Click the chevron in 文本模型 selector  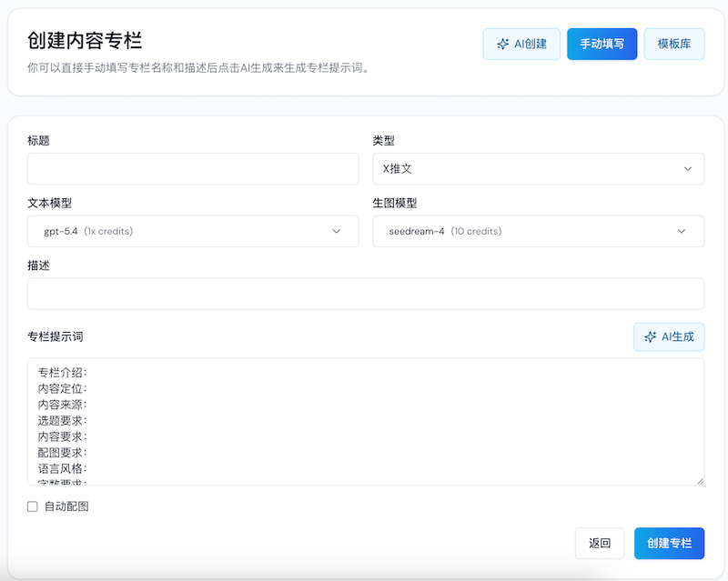(x=337, y=231)
